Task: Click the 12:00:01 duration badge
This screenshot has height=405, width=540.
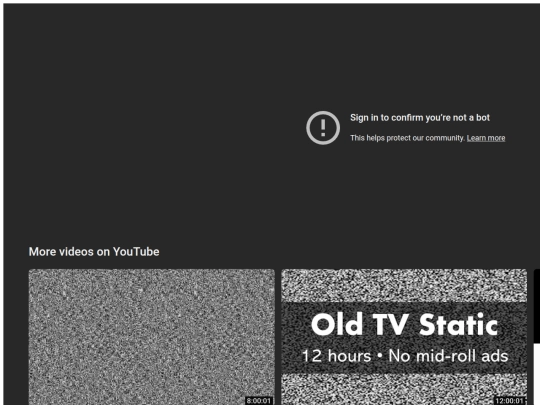Action: pyautogui.click(x=509, y=401)
